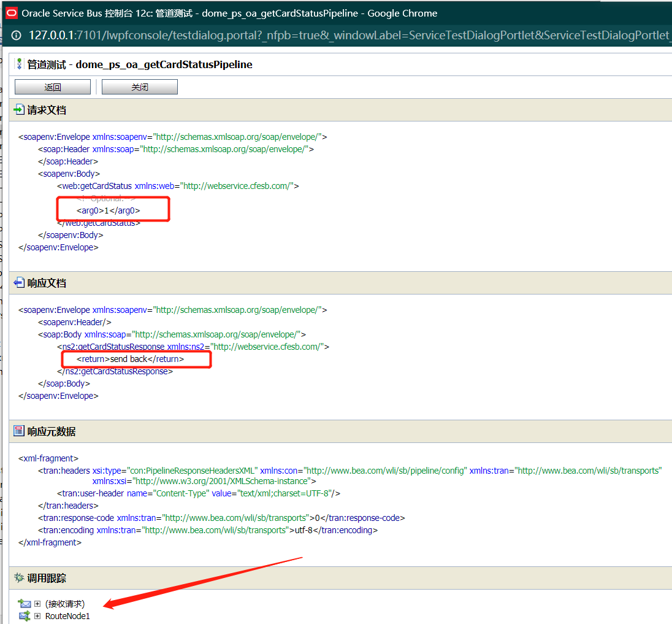Click the 响应元数据 heading text
The image size is (672, 624).
pos(52,431)
